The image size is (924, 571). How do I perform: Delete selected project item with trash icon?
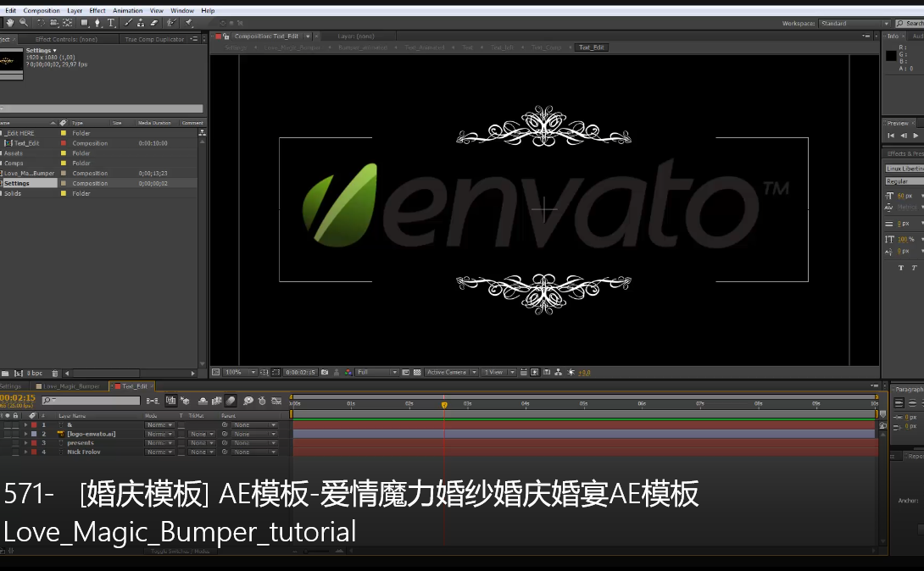[x=55, y=374]
